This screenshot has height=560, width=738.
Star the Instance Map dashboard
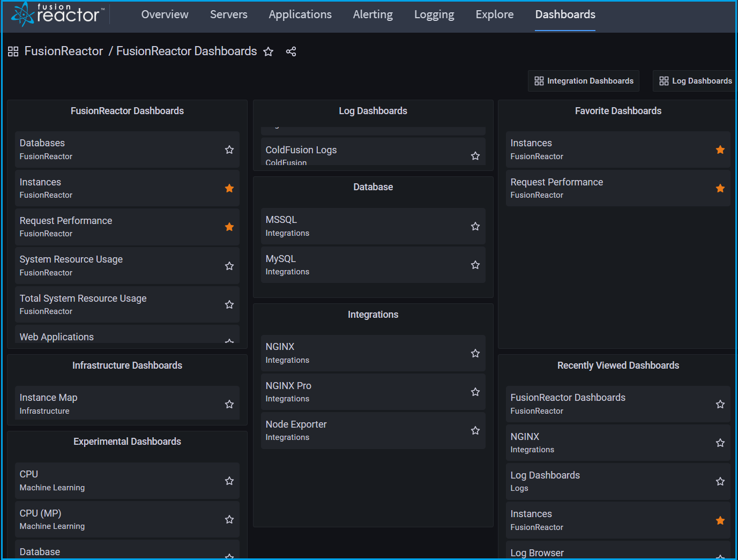coord(229,404)
